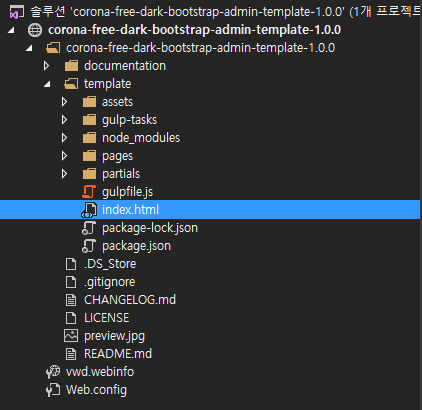Click the globe icon of the web project

click(35, 30)
